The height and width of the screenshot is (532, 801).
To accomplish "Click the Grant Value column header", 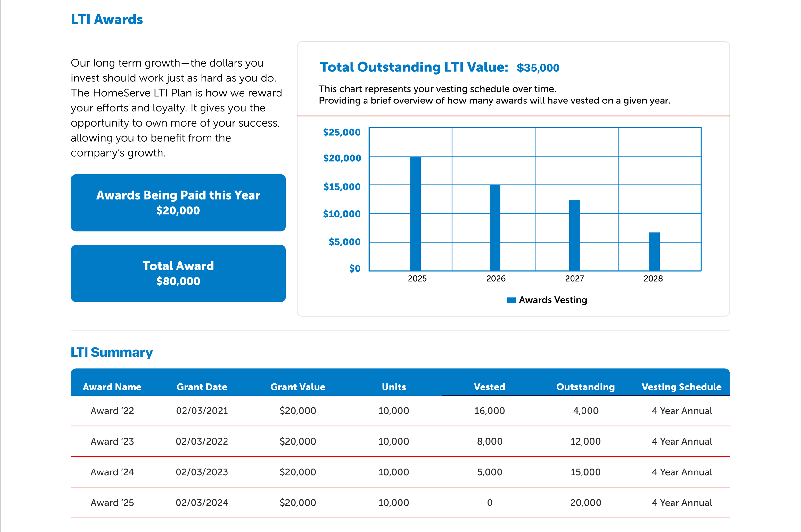I will tap(298, 387).
